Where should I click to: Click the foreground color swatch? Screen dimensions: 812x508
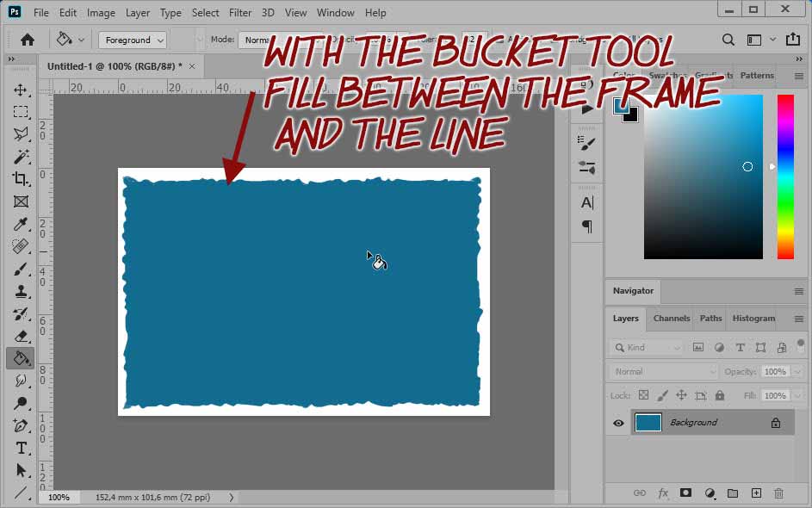tap(621, 106)
